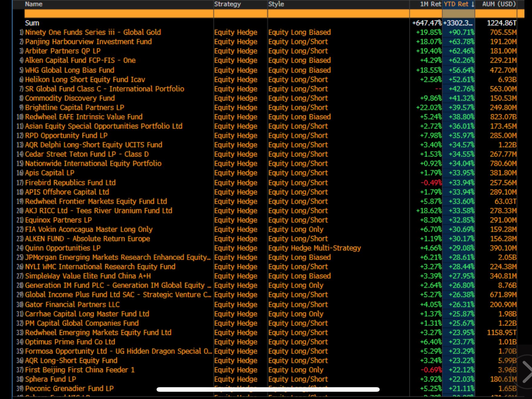The height and width of the screenshot is (399, 532).
Task: Select Ninety One Funds Series iii - Global Gold
Action: [93, 32]
